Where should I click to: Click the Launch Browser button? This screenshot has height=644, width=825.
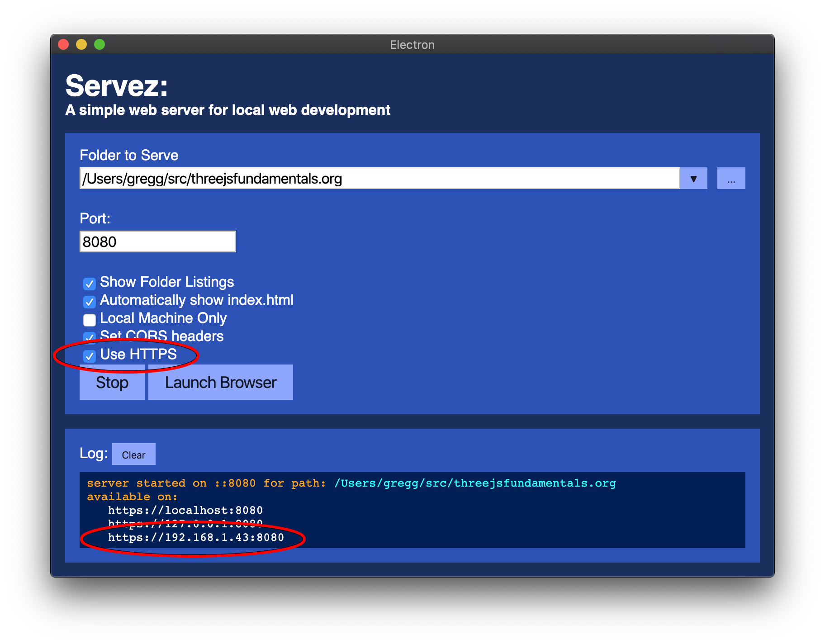click(x=221, y=383)
